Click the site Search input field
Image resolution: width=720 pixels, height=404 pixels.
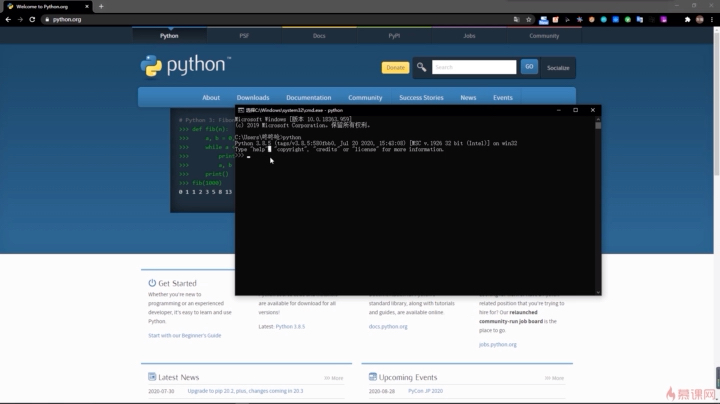pos(474,67)
